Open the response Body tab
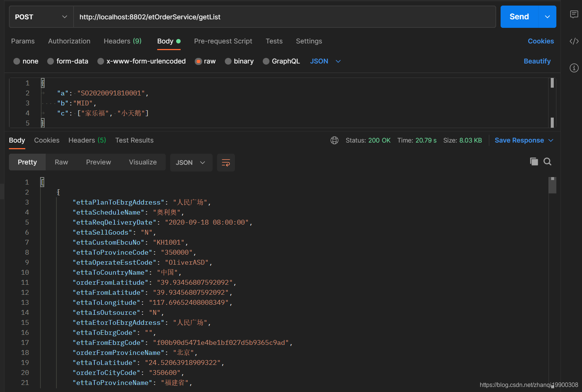Image resolution: width=582 pixels, height=392 pixels. point(17,140)
